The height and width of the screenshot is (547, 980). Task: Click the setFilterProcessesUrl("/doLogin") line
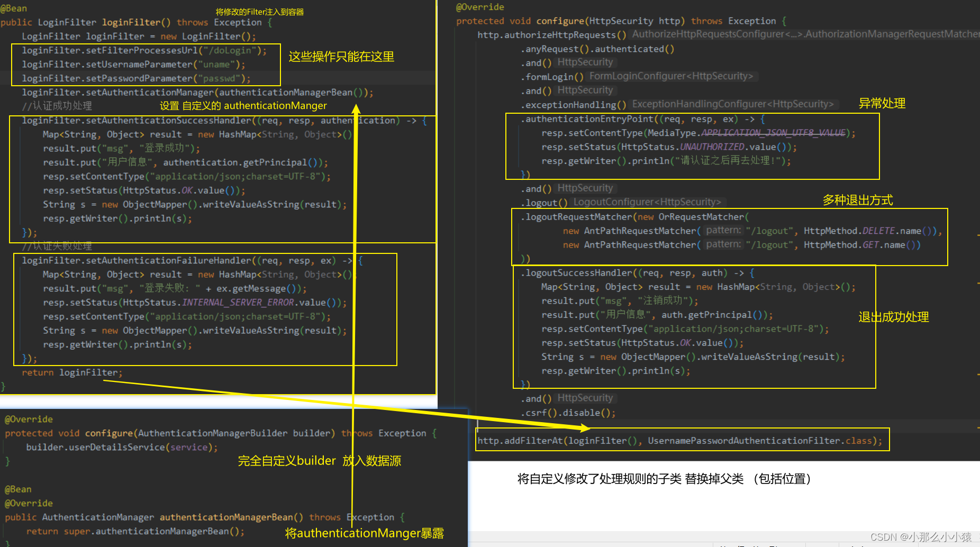pos(144,50)
